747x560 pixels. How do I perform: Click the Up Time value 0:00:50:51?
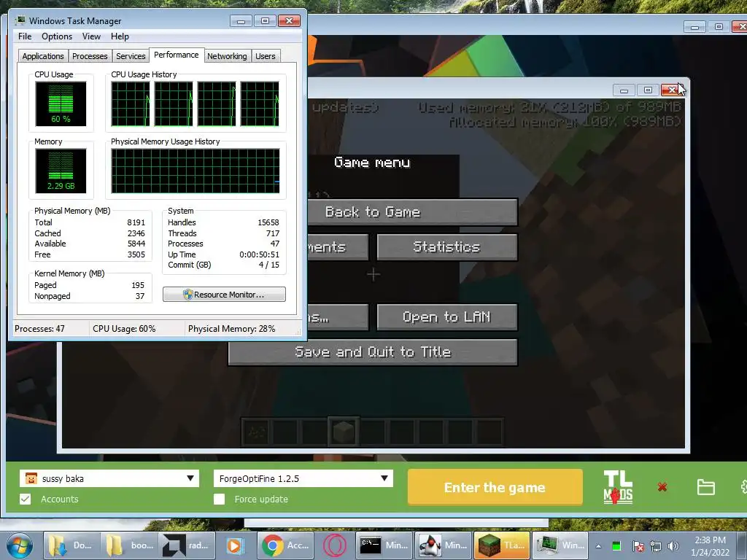click(259, 254)
